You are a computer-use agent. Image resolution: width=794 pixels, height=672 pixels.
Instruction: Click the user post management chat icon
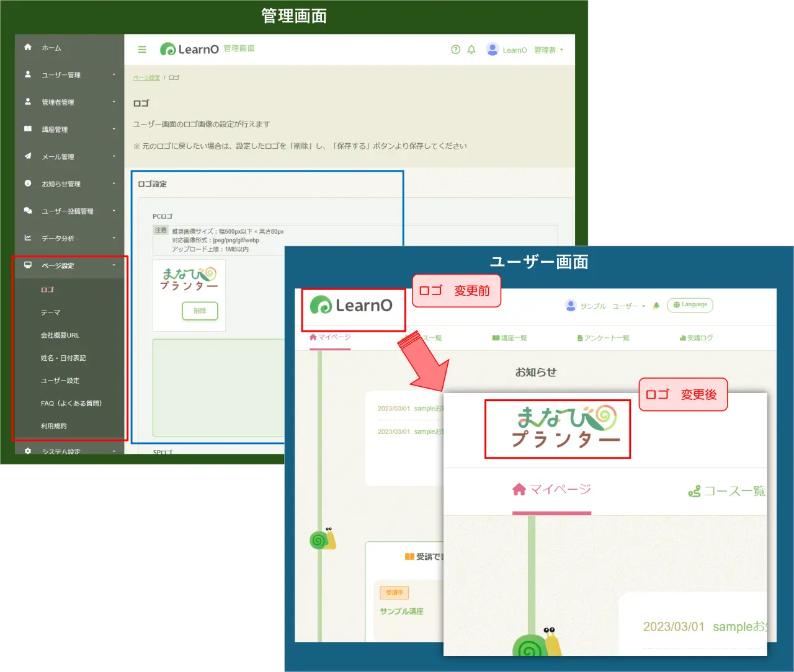click(28, 211)
